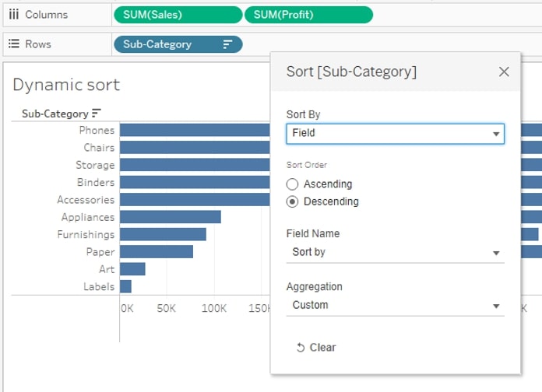This screenshot has height=392, width=542.
Task: Open the Sort By Field dropdown
Action: pos(395,134)
